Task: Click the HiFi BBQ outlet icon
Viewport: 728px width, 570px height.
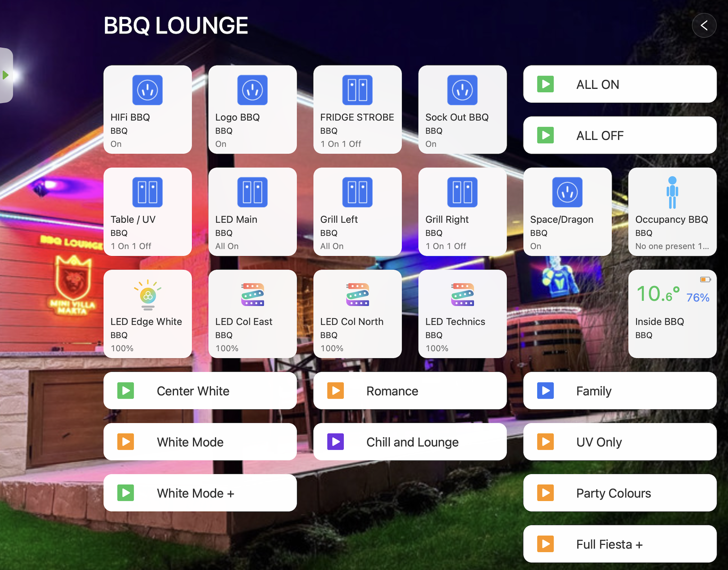Action: click(x=147, y=90)
